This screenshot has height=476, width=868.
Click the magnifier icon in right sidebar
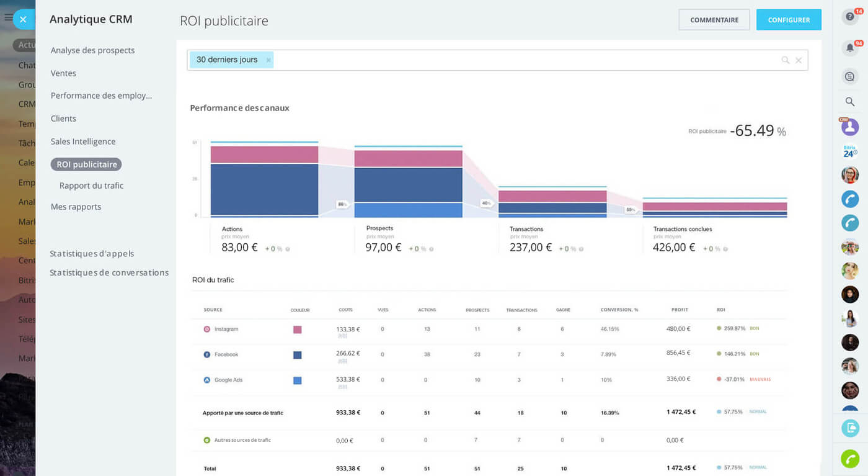pos(849,102)
